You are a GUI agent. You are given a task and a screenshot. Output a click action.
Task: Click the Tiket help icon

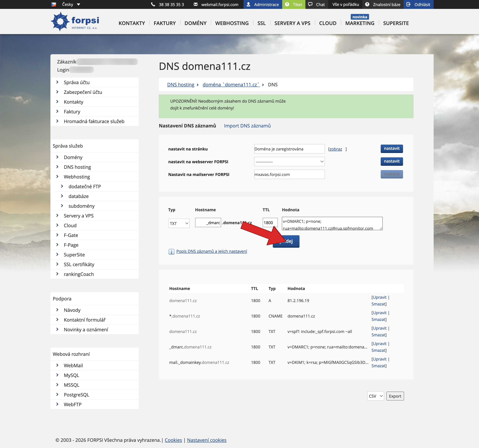click(287, 4)
